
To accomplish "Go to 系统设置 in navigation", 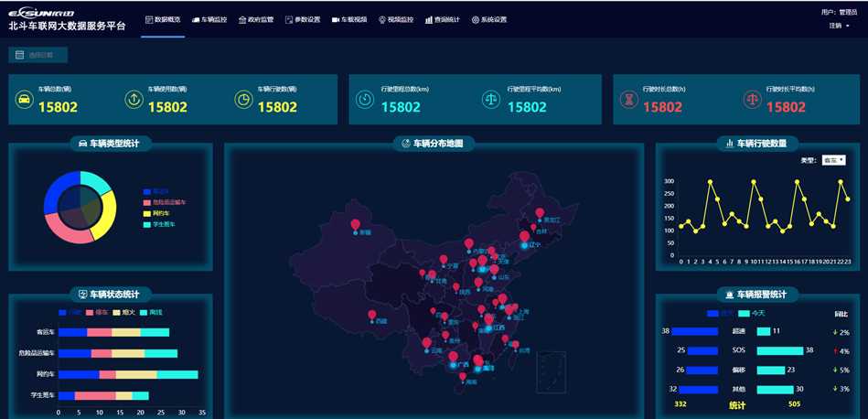I will point(489,19).
